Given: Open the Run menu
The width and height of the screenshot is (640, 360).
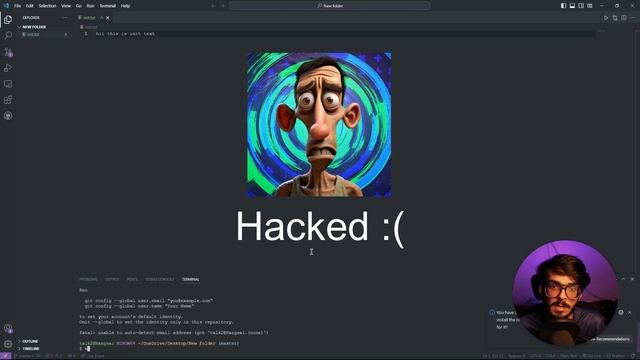Looking at the screenshot, I should (90, 6).
